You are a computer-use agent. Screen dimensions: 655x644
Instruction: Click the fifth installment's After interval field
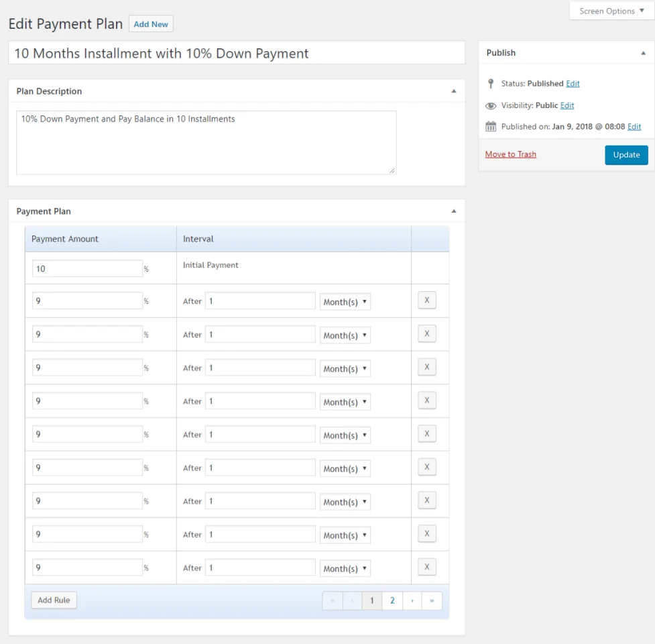(x=260, y=434)
